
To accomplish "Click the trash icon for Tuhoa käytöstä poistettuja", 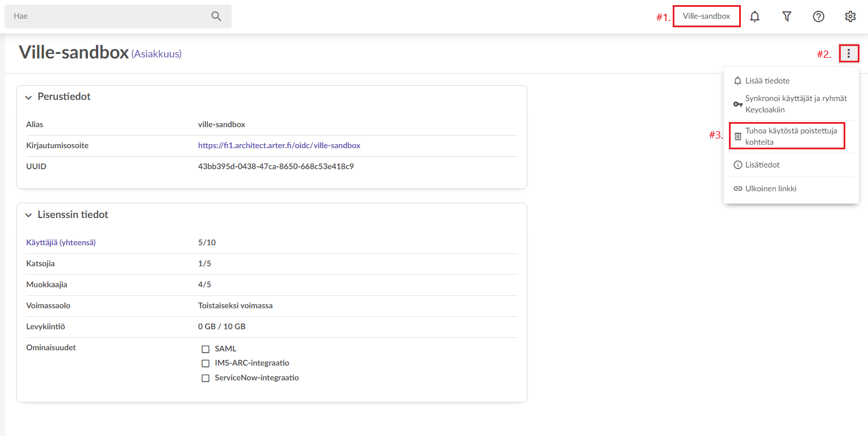I will pyautogui.click(x=738, y=136).
